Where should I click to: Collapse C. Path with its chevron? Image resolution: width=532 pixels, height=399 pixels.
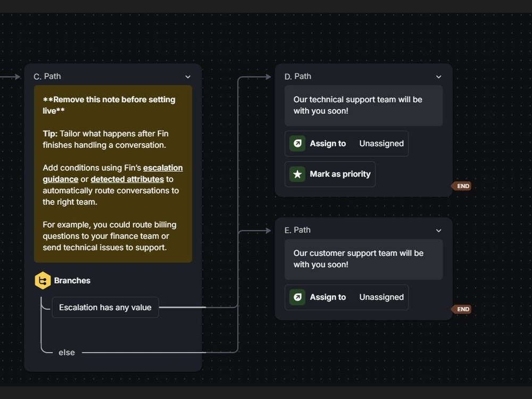pos(188,77)
